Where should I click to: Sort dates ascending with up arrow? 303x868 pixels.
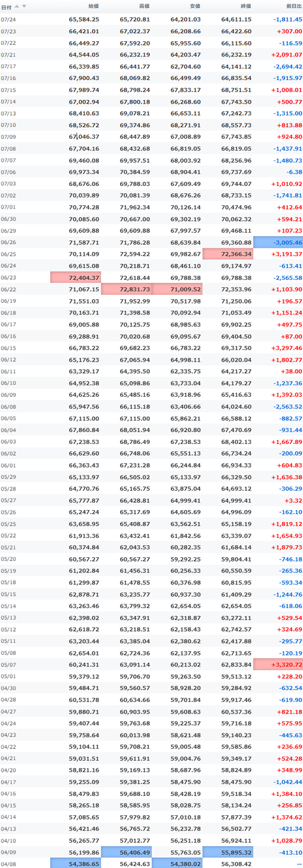[17, 6]
